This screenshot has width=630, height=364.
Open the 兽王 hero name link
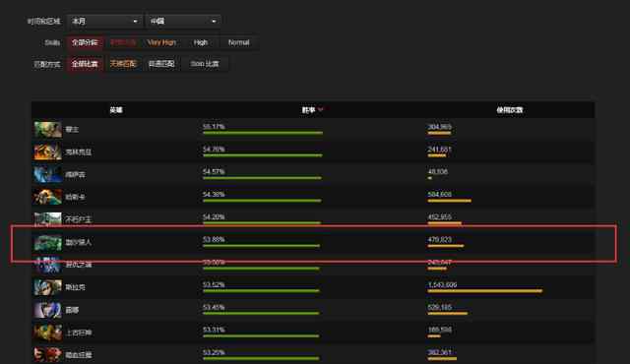point(72,129)
